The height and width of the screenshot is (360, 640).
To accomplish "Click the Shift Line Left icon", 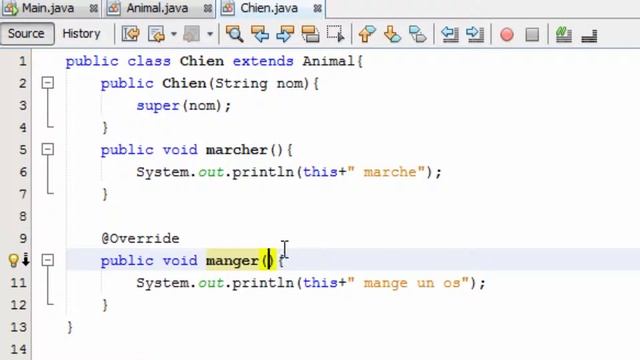I will click(450, 34).
